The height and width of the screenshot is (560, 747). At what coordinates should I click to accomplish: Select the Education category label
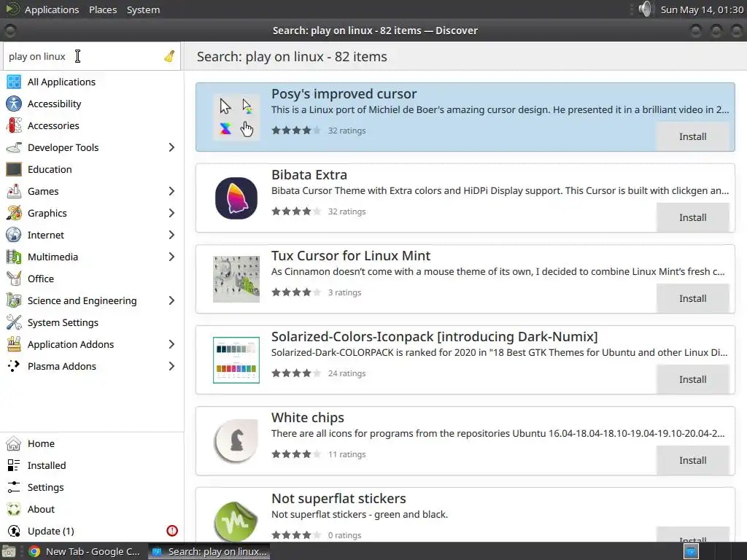(50, 169)
